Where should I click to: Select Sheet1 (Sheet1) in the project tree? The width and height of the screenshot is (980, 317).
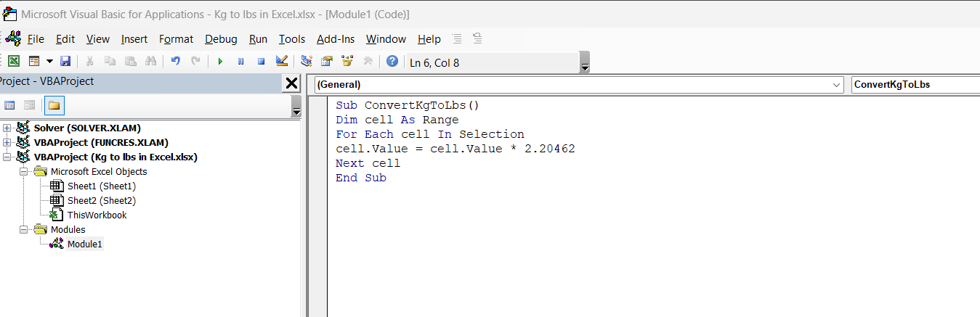102,186
